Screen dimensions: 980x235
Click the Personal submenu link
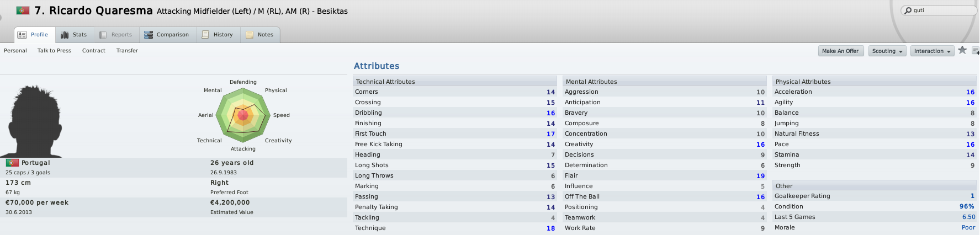pyautogui.click(x=15, y=51)
